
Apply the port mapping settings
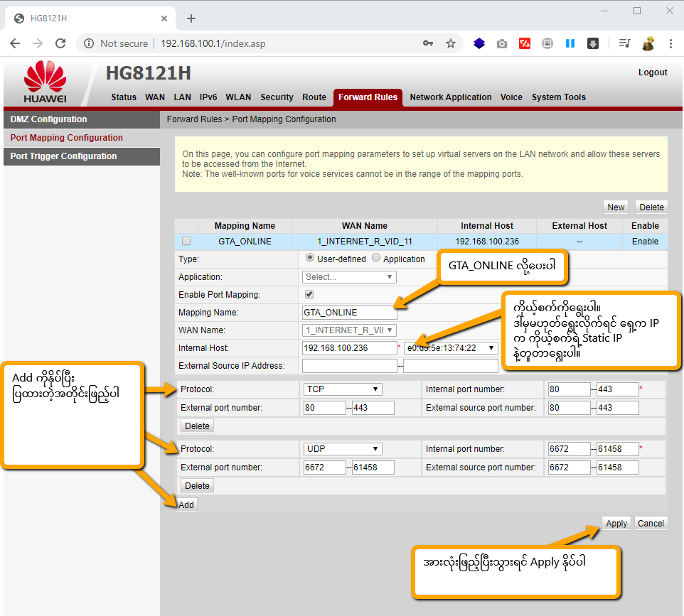tap(616, 523)
